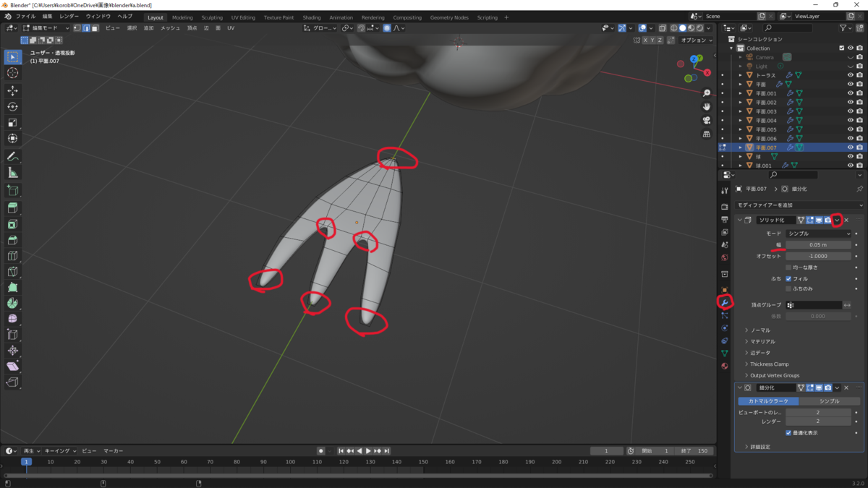The height and width of the screenshot is (488, 868).
Task: Open the Object Data properties green triangle tab
Action: point(725,354)
